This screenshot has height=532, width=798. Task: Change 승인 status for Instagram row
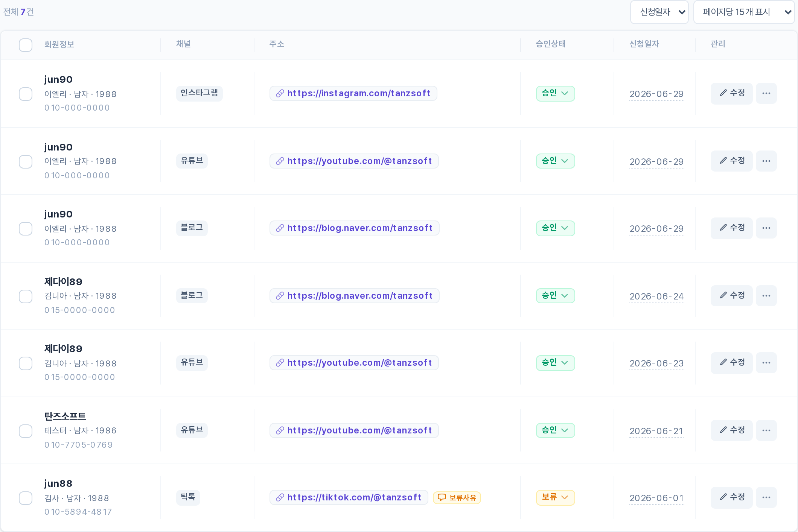pos(555,93)
